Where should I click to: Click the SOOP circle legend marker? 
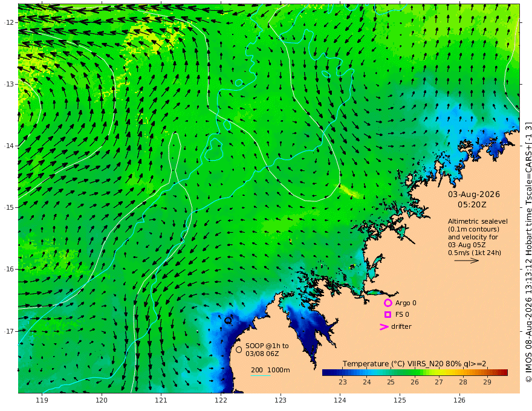239,349
